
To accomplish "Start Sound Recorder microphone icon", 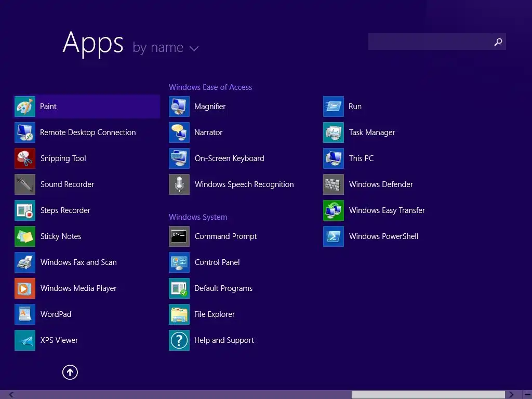I will point(25,184).
